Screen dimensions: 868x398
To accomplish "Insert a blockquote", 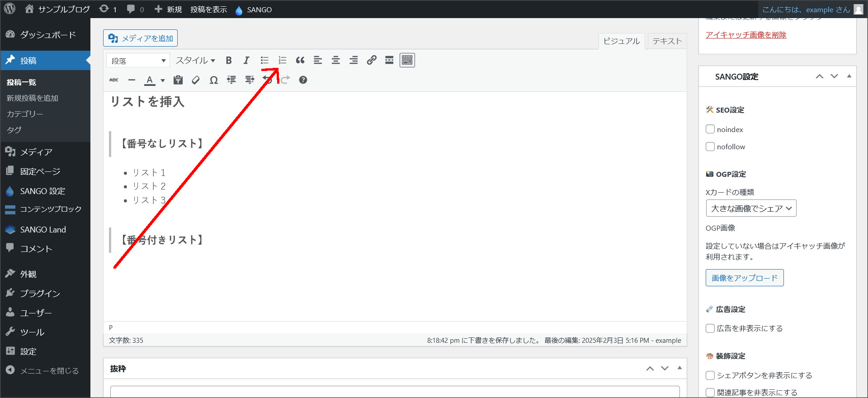I will pos(300,60).
